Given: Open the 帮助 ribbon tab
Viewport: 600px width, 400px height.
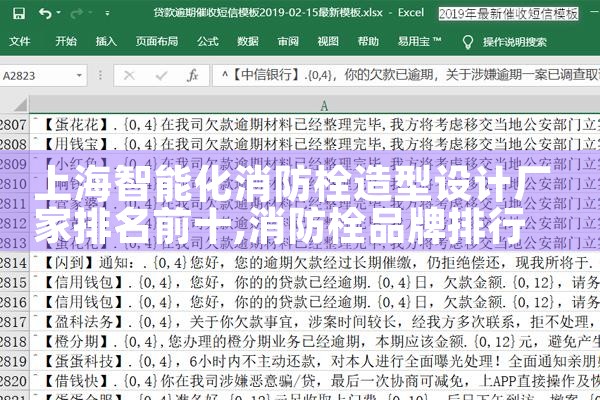Looking at the screenshot, I should tap(368, 41).
